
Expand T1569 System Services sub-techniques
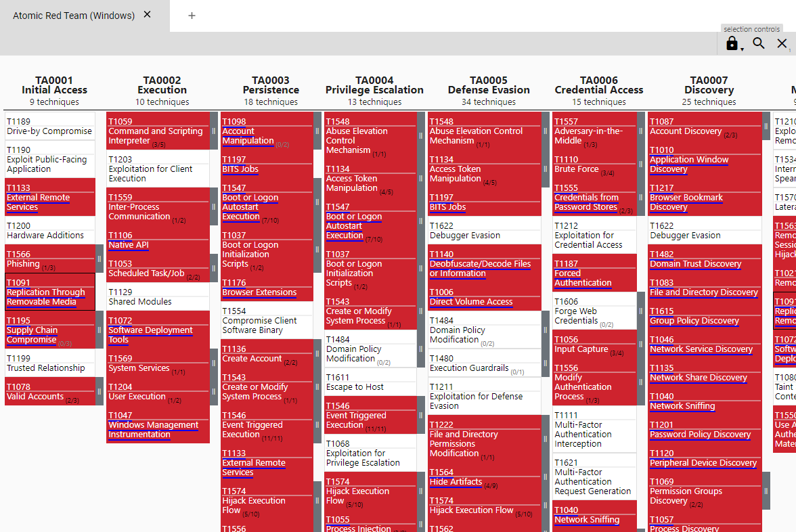point(214,363)
